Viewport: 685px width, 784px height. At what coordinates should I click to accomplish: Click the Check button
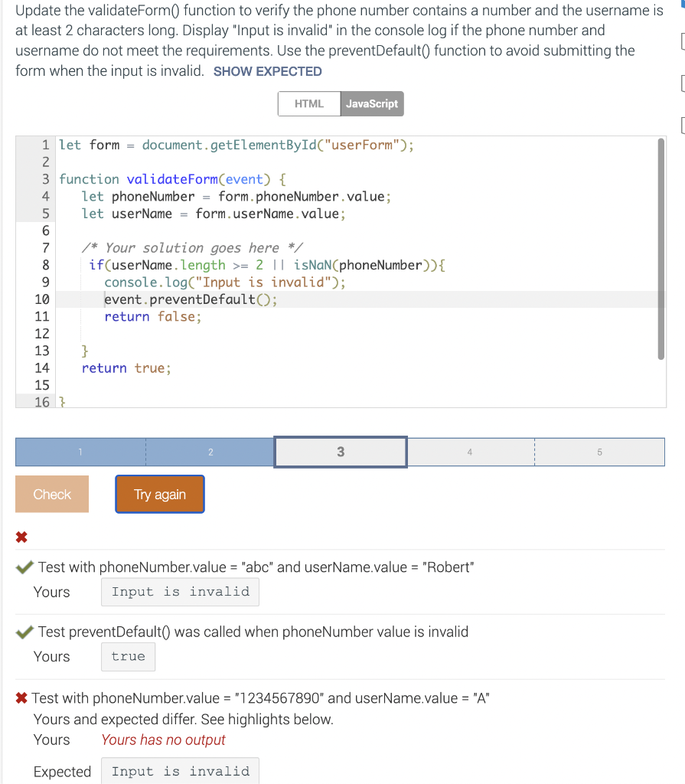tap(51, 494)
